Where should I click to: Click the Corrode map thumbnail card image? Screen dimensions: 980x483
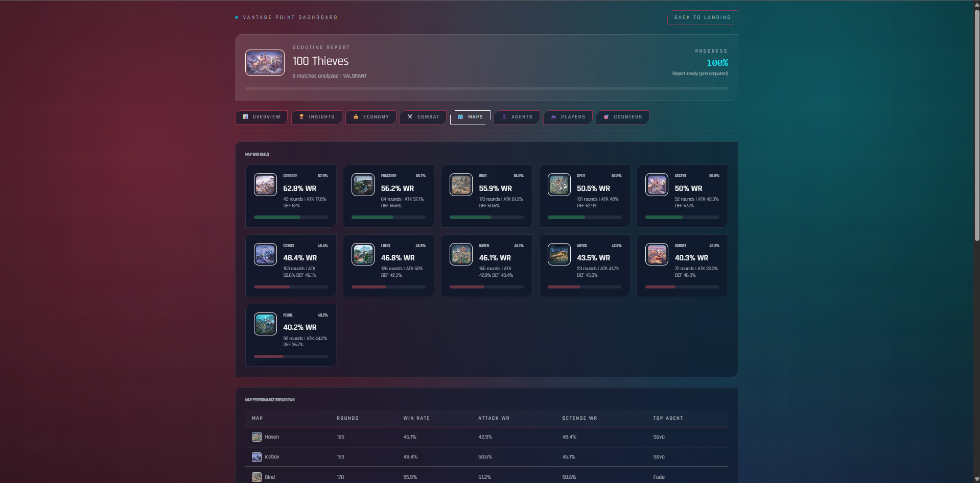(265, 185)
